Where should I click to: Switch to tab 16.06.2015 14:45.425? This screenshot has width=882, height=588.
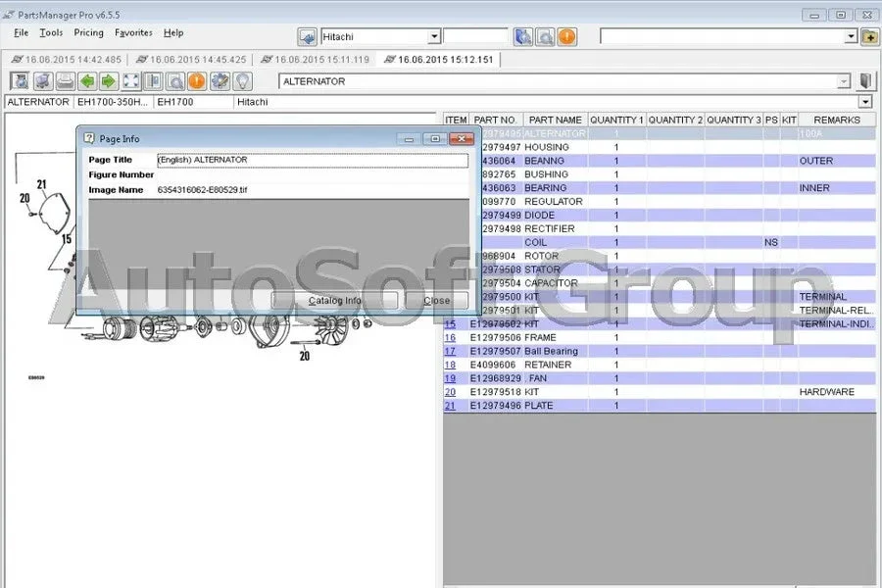point(191,60)
